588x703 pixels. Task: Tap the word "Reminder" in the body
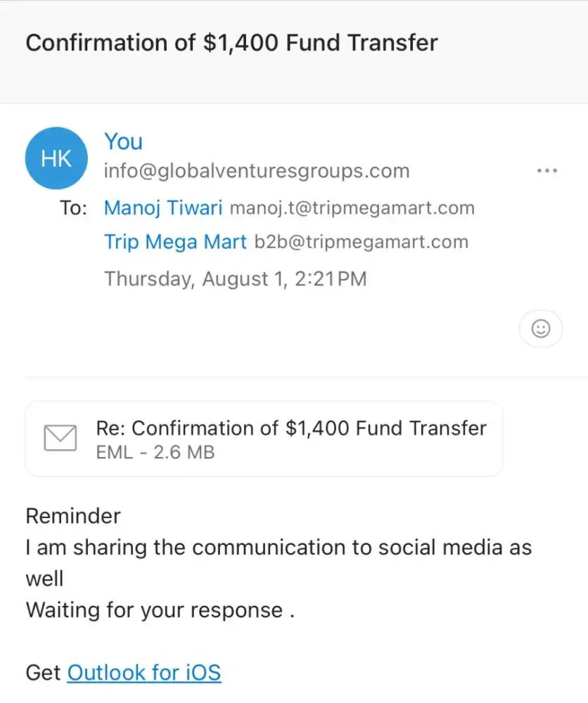click(73, 516)
